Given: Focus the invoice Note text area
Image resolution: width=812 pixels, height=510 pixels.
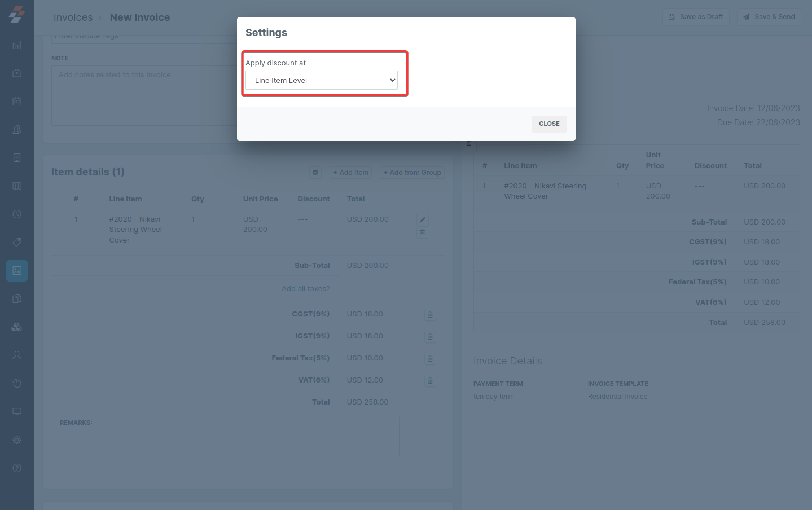Looking at the screenshot, I should pos(144,96).
